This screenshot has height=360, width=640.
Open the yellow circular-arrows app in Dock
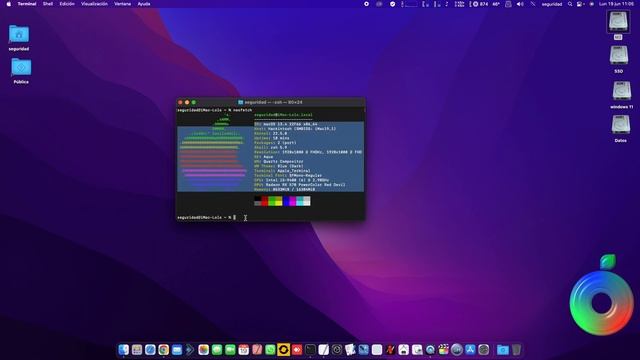[x=283, y=349]
